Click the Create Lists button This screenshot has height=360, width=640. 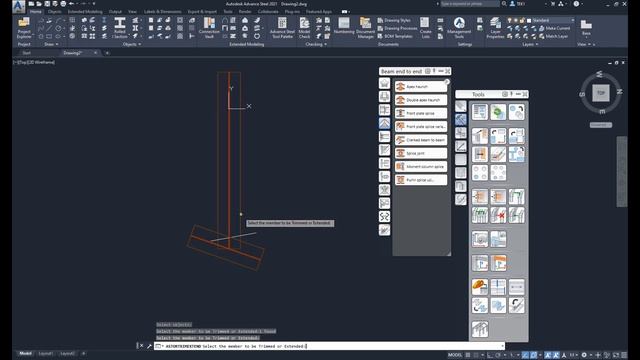coord(425,27)
